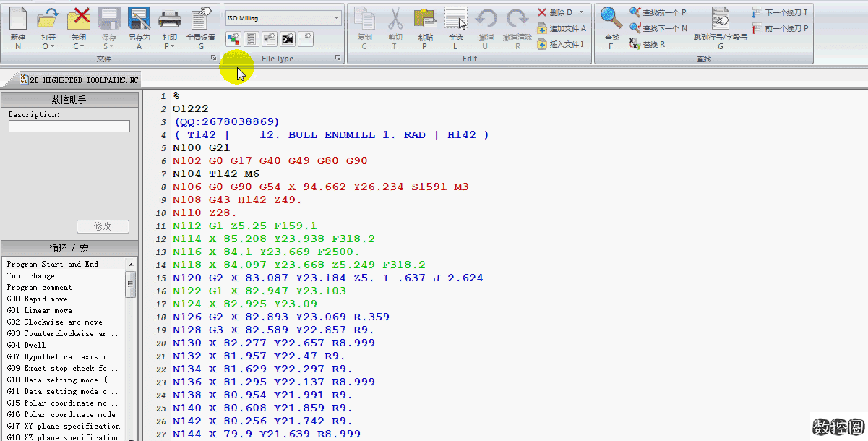
Task: Click the 保存 save disk icon
Action: point(109,17)
